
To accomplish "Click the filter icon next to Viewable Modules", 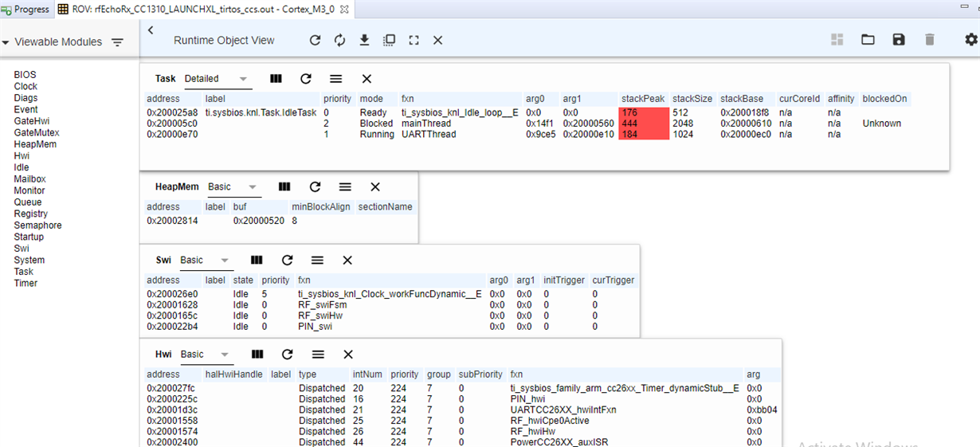I will click(117, 42).
